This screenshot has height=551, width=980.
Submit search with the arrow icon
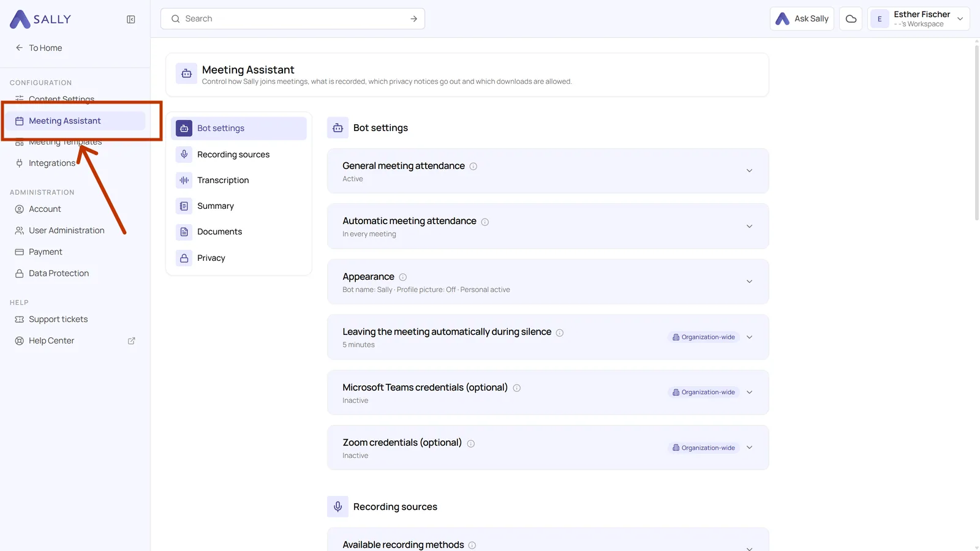pos(414,19)
